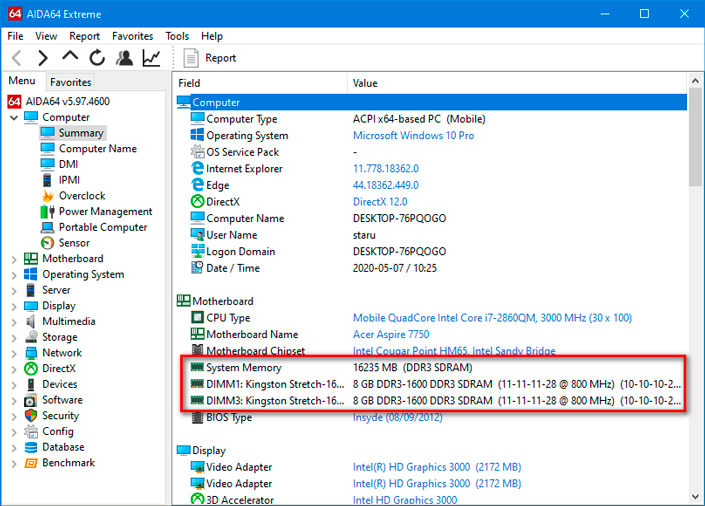This screenshot has width=705, height=506.
Task: Switch to the Favorites tab in the side panel
Action: 71,82
